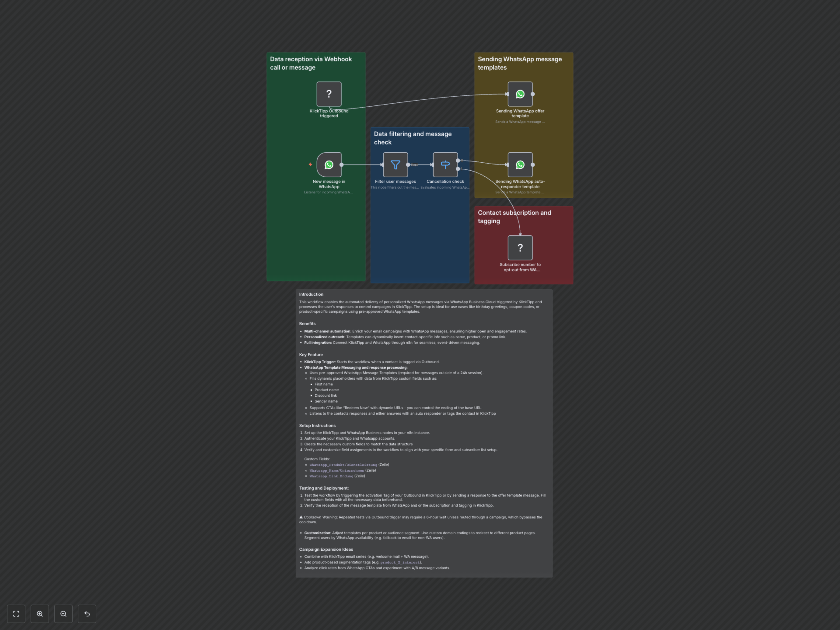The width and height of the screenshot is (840, 630).
Task: Open the Cancellation check switch node
Action: (445, 164)
